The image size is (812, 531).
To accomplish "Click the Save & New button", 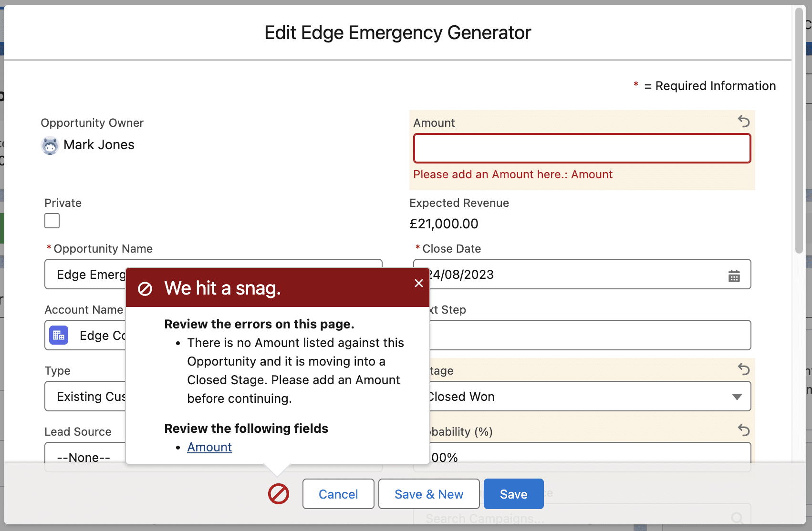I will coord(428,494).
